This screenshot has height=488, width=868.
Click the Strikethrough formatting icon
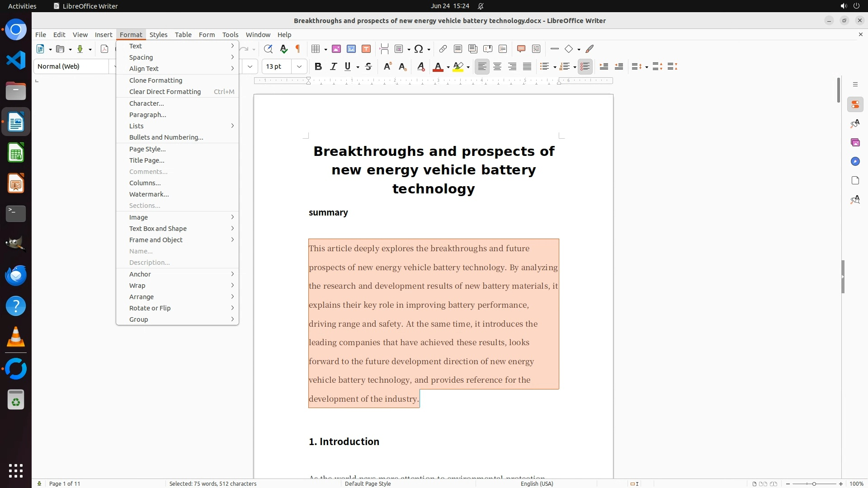click(x=368, y=66)
